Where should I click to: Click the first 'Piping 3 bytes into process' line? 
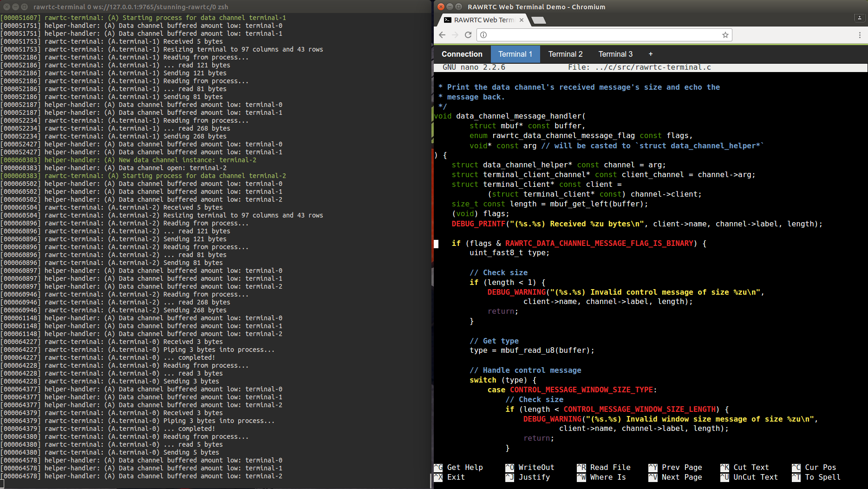[137, 350]
